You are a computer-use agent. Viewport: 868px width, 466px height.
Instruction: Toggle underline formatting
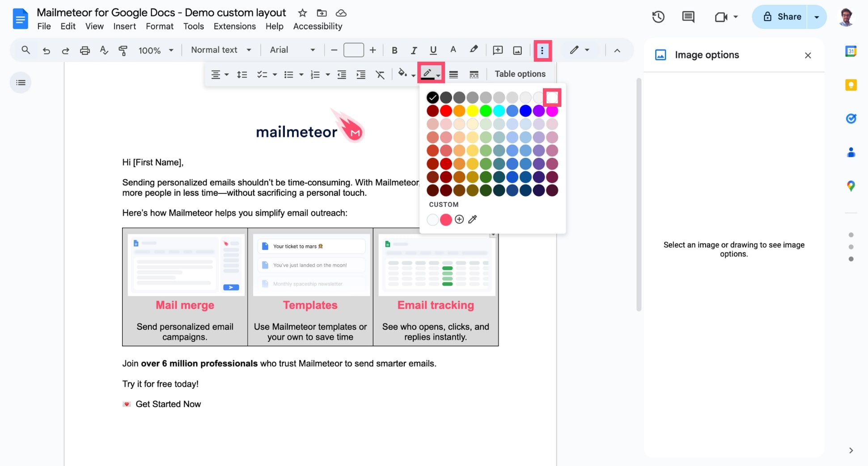[x=433, y=50]
